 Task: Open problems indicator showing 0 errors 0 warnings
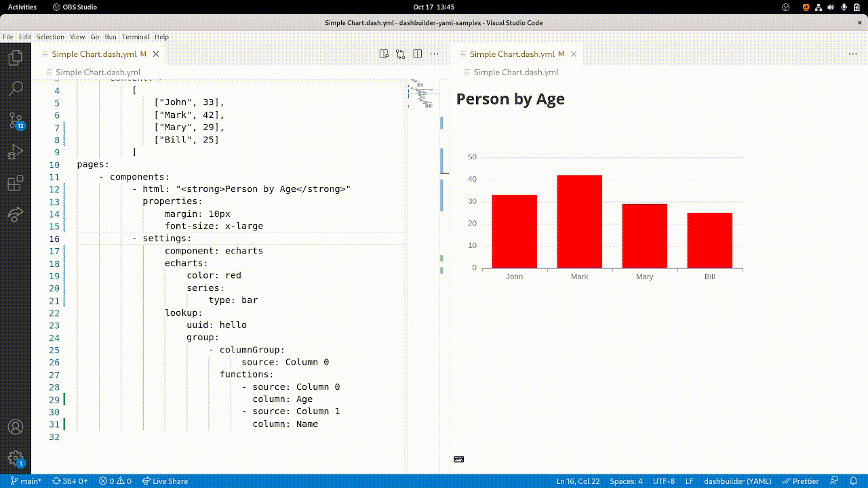[115, 481]
